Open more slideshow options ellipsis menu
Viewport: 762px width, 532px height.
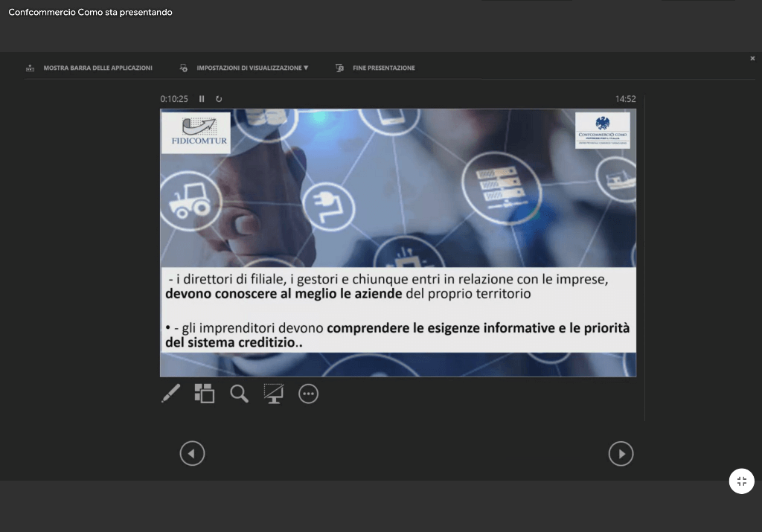(x=308, y=394)
